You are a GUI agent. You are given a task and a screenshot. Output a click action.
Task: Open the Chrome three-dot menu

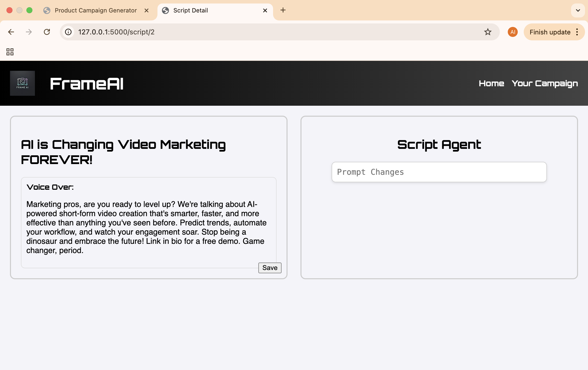[x=577, y=32]
